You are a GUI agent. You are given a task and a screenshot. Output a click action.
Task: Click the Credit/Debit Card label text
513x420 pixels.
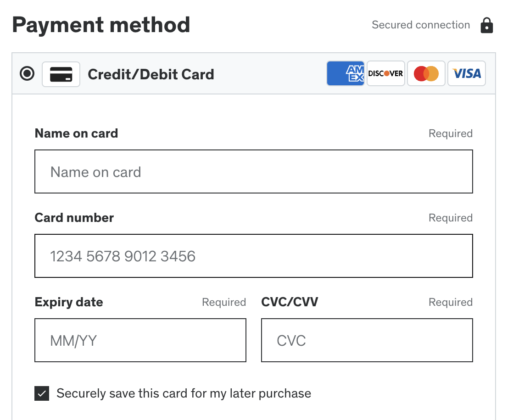click(x=151, y=74)
